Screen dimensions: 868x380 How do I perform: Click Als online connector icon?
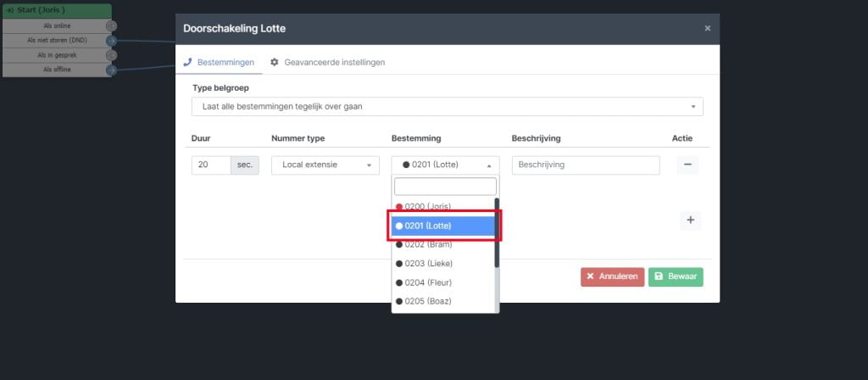tap(111, 26)
